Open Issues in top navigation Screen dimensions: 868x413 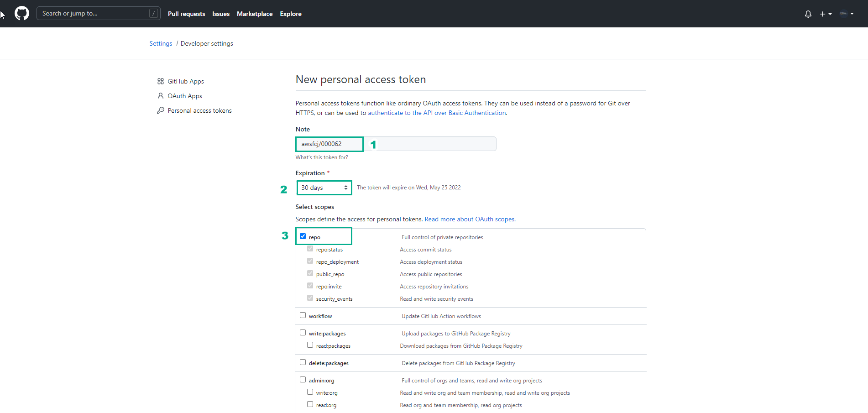pyautogui.click(x=221, y=14)
